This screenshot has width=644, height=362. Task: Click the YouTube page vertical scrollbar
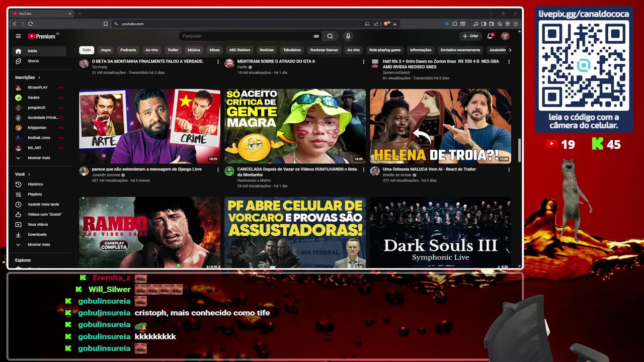pos(519,151)
